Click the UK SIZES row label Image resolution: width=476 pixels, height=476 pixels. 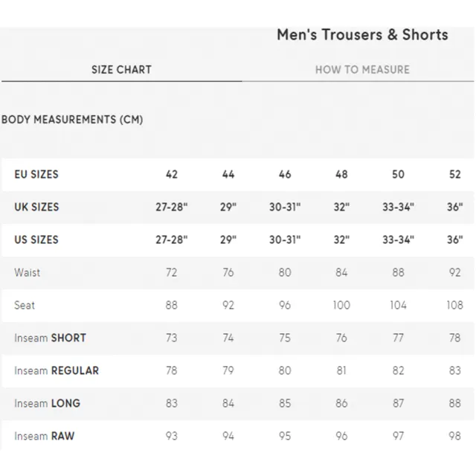click(36, 207)
